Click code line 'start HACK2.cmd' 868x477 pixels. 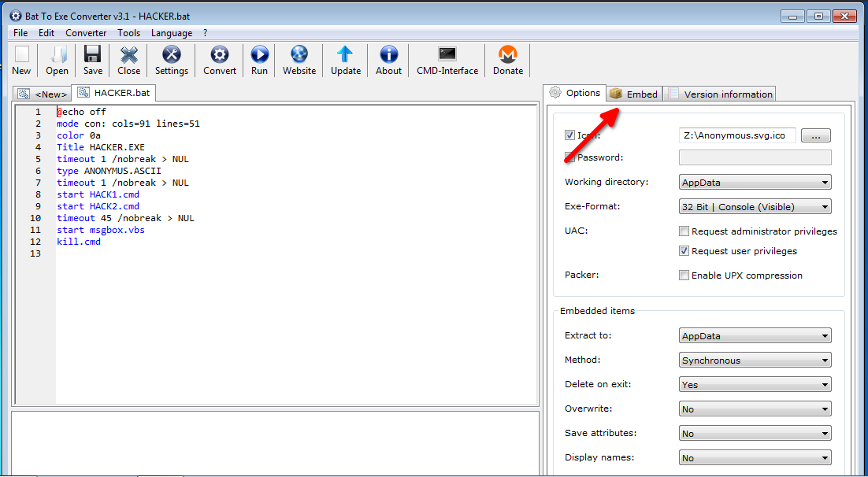(x=98, y=206)
